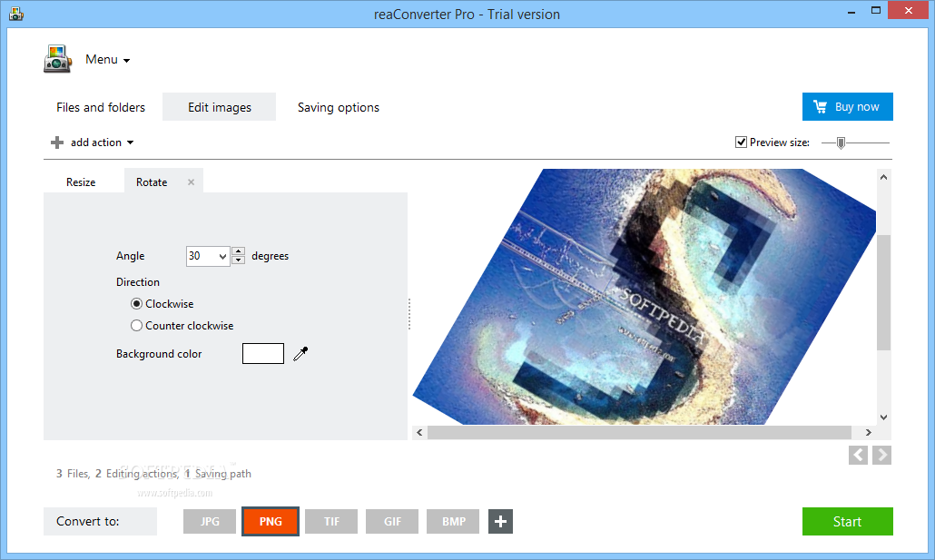
Task: Increase the angle with up arrow
Action: pos(239,251)
